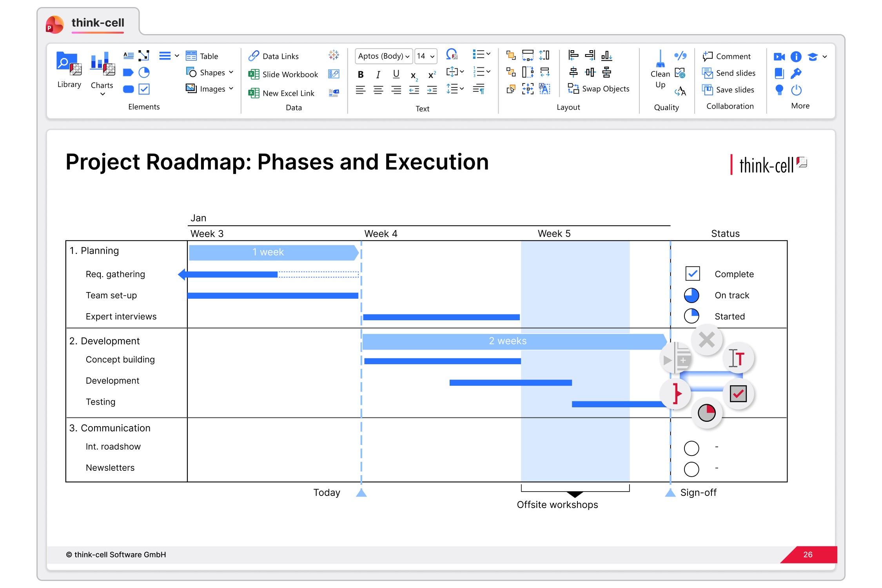Expand the Shapes dropdown
Viewport: 882px width, 588px height.
coord(231,73)
